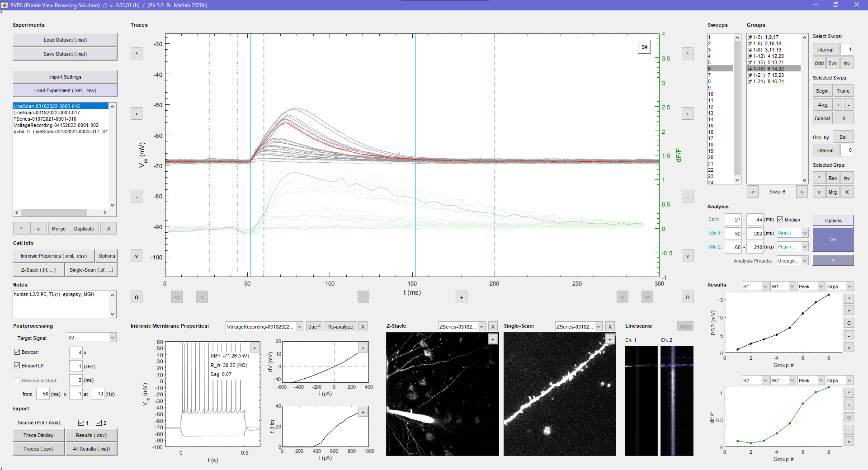Image resolution: width=868 pixels, height=470 pixels.
Task: Open the Target Signal S2 dropdown
Action: pos(92,338)
